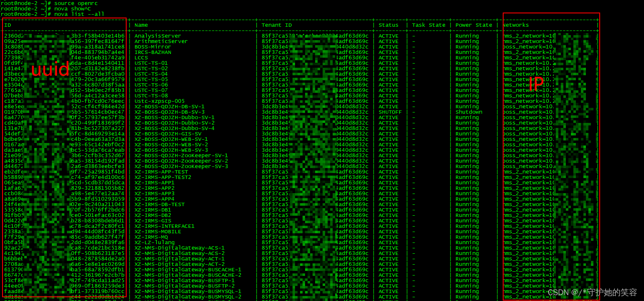Pick the LCCS instance name
The height and width of the screenshot is (301, 644).
(141, 58)
